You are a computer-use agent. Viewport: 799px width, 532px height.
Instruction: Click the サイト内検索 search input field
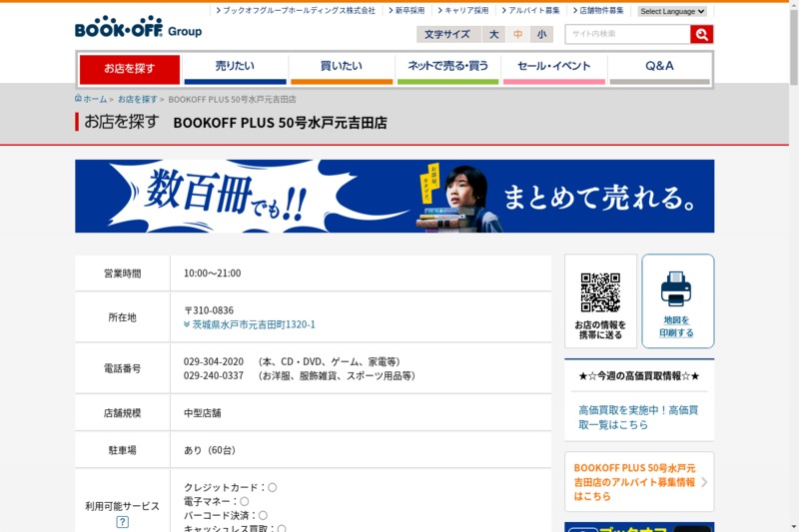628,34
